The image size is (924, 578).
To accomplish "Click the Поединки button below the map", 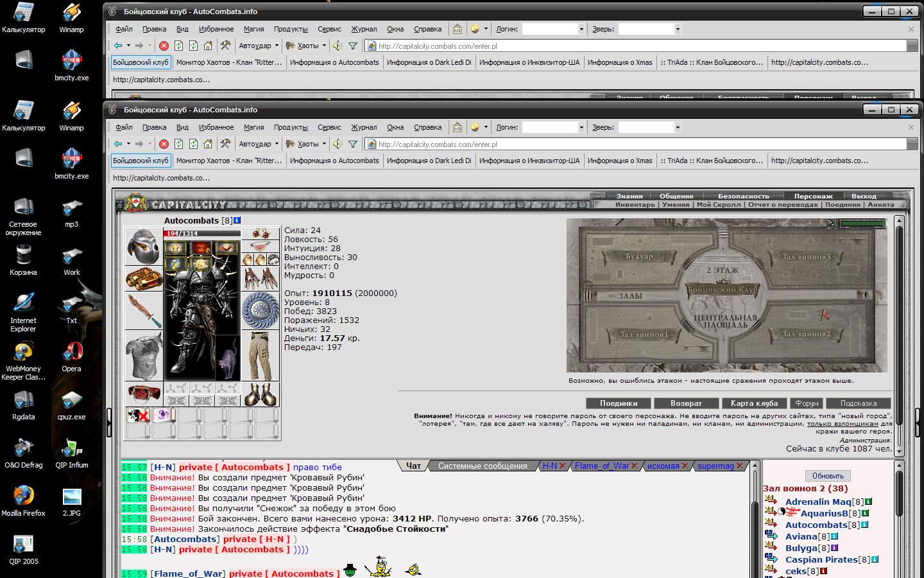I will point(619,403).
